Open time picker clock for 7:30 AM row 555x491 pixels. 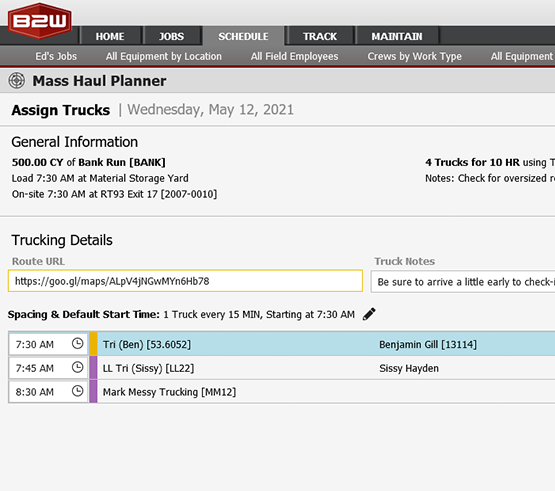pyautogui.click(x=78, y=343)
